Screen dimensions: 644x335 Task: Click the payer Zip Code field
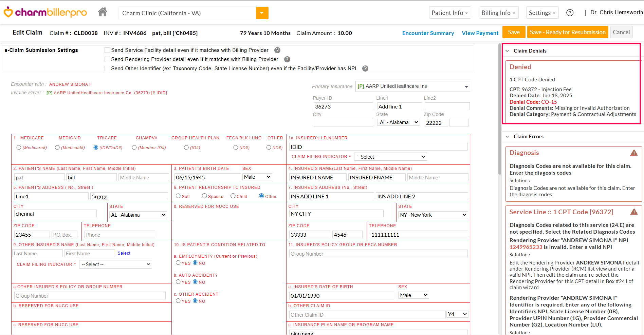click(x=436, y=123)
